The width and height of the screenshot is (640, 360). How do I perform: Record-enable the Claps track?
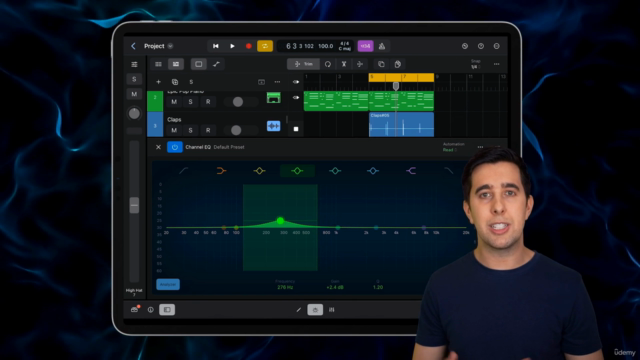[x=208, y=131]
